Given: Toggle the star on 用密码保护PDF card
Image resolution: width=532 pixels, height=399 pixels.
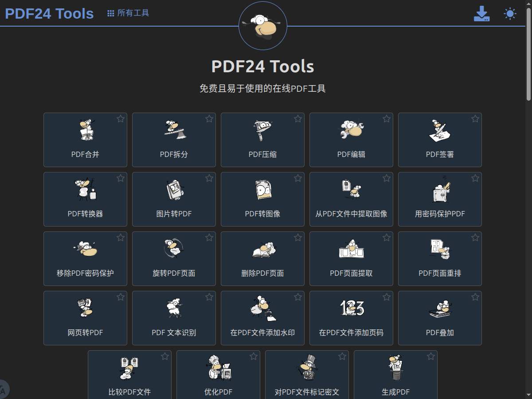Looking at the screenshot, I should (475, 178).
